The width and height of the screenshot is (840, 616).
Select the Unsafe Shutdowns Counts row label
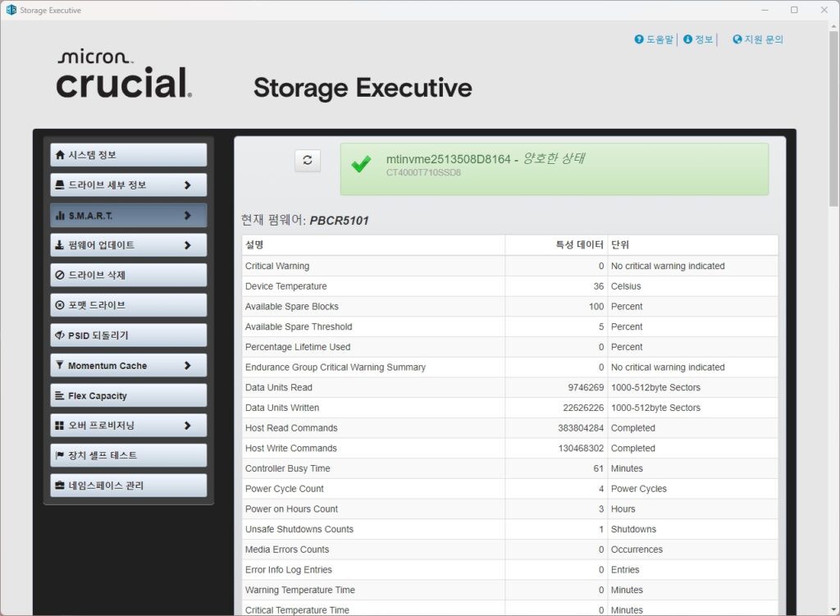tap(299, 529)
